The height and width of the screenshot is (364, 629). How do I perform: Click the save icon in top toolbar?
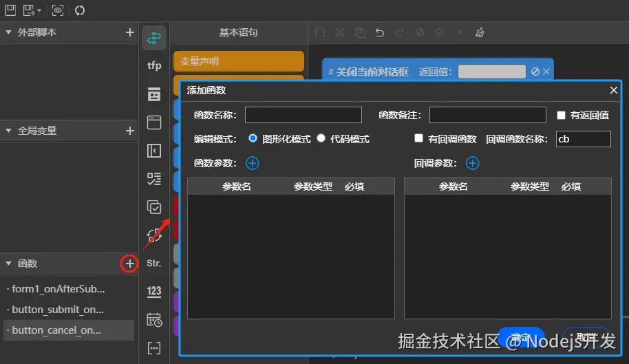[10, 10]
